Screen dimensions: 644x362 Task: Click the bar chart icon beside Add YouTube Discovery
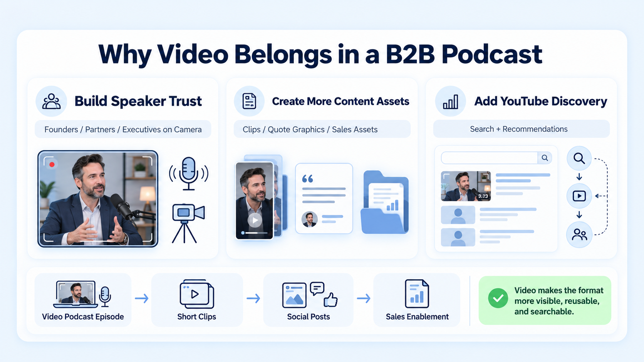pos(450,102)
